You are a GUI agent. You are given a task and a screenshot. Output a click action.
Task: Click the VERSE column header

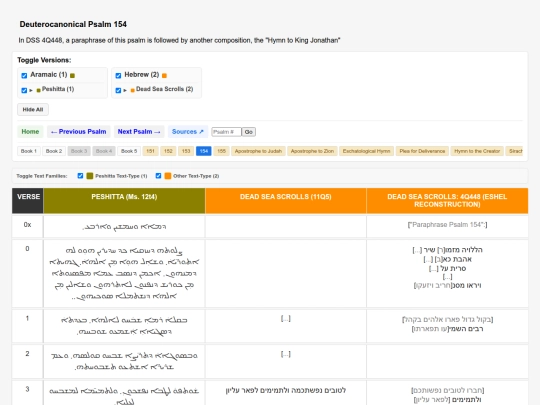(x=28, y=201)
